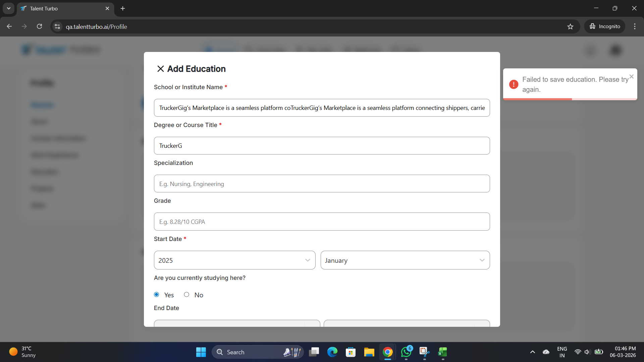This screenshot has height=362, width=644.
Task: Open the Start Date year dropdown
Action: click(x=234, y=260)
